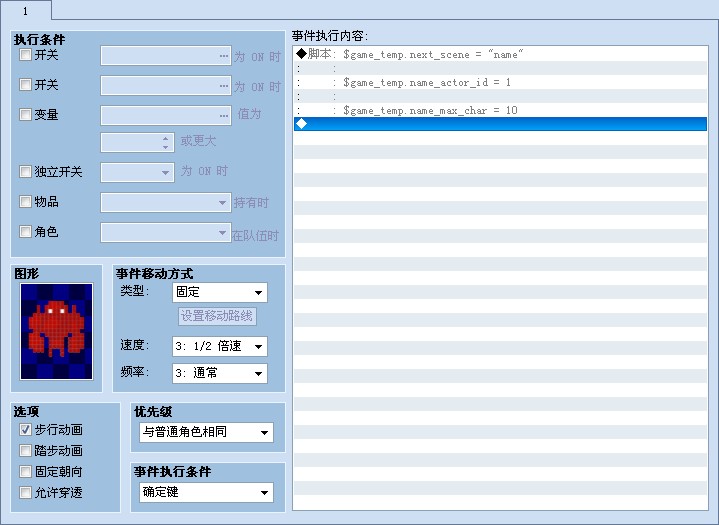The width and height of the screenshot is (719, 525).
Task: Enable the first 开关 condition checkbox
Action: point(25,55)
